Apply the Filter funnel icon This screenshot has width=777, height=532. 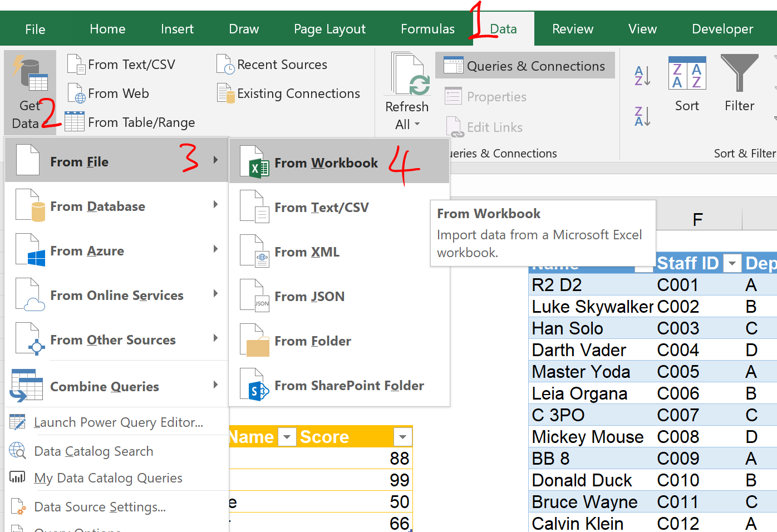tap(739, 73)
